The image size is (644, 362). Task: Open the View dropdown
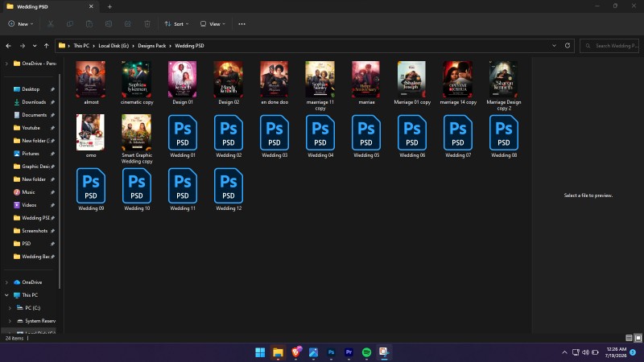coord(213,24)
